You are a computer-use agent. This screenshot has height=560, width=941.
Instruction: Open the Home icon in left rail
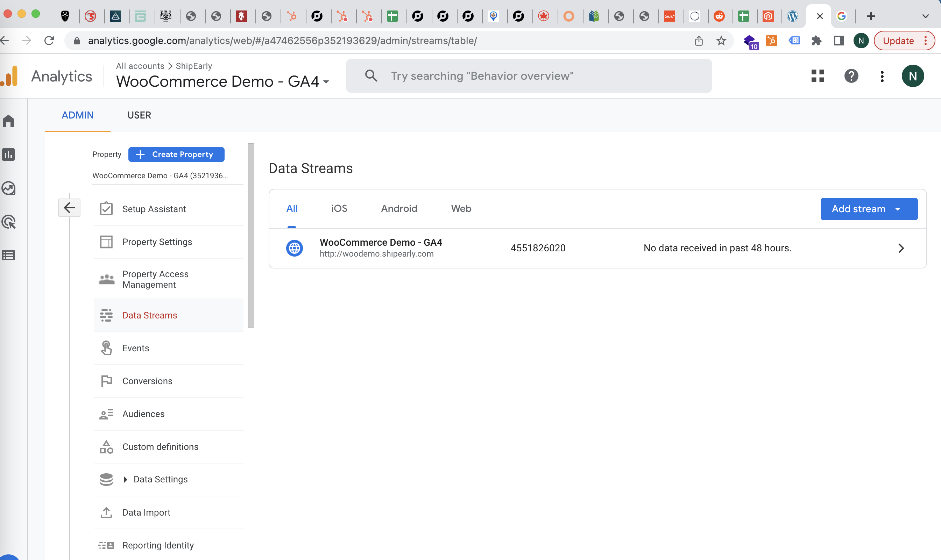[8, 121]
